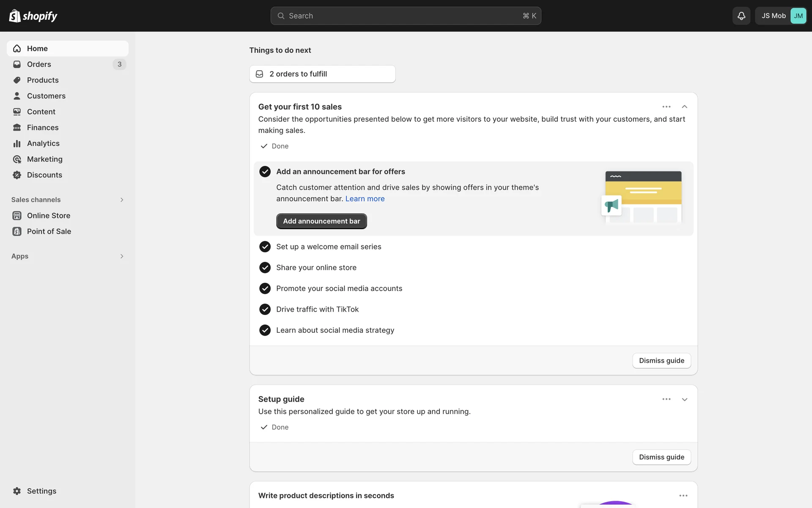Click the JM account avatar

pos(798,16)
